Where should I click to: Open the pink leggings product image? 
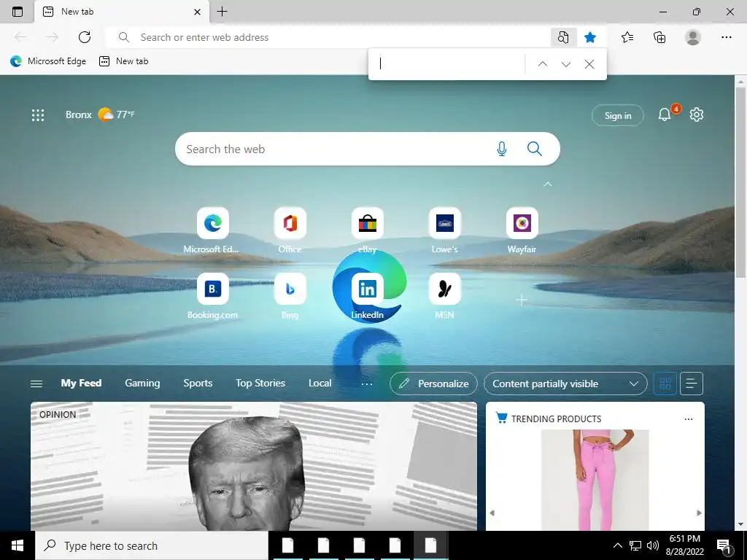tap(595, 478)
